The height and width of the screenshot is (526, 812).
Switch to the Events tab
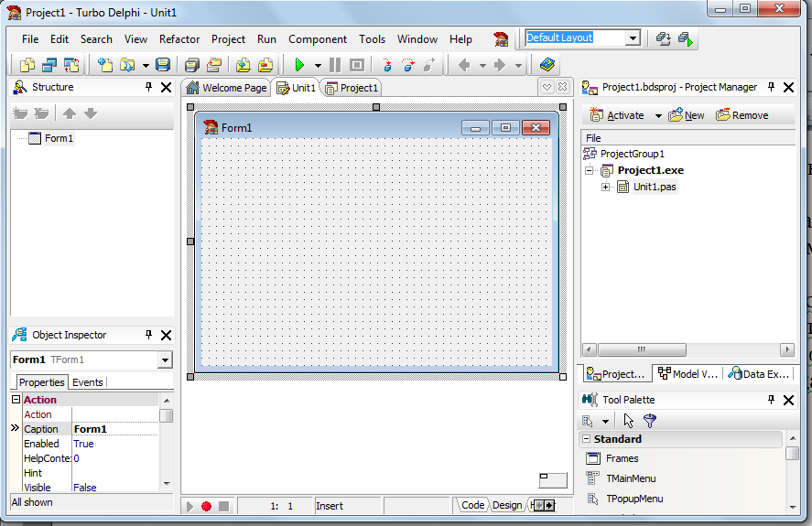click(88, 382)
